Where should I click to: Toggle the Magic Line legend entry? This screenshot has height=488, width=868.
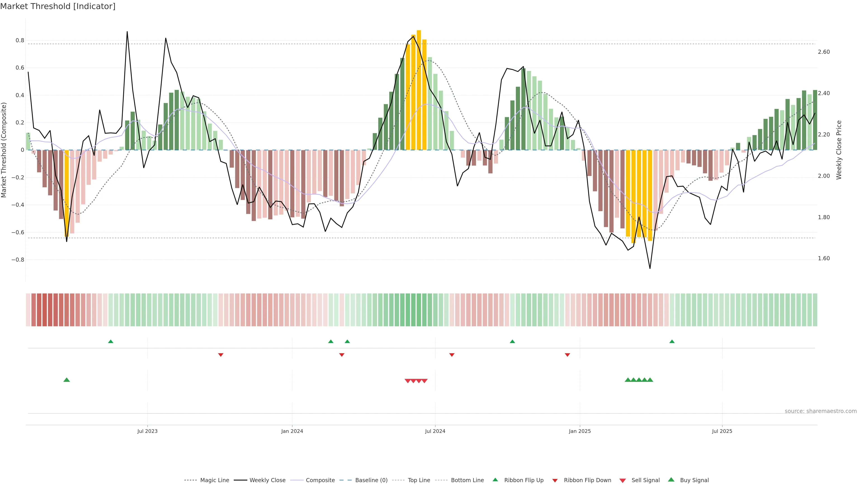[x=214, y=480]
